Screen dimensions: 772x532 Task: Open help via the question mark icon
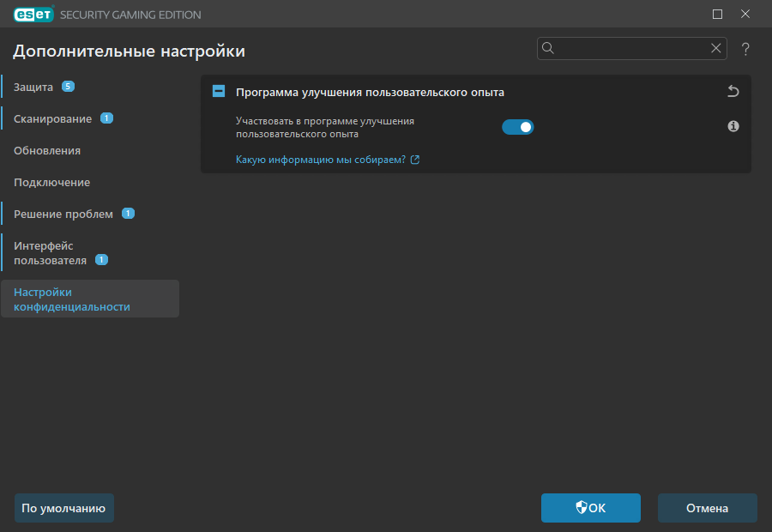[x=745, y=49]
